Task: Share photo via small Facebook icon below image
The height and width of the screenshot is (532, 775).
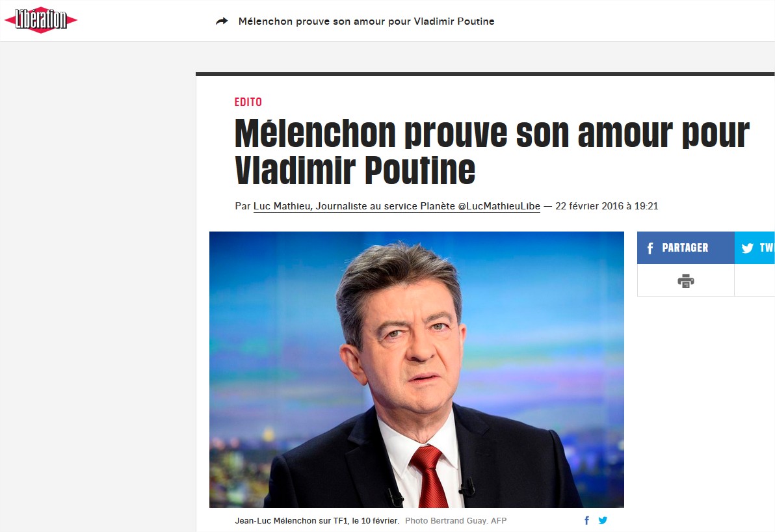Action: point(586,520)
